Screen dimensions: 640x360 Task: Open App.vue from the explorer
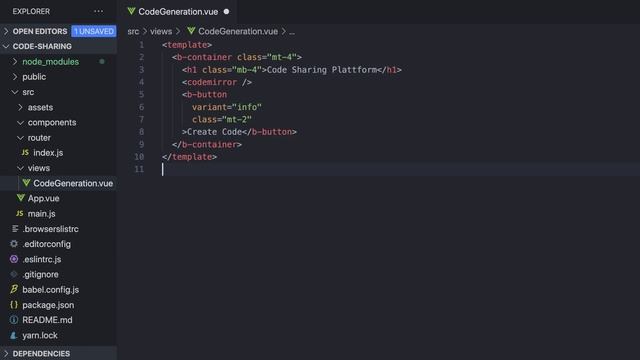point(43,198)
